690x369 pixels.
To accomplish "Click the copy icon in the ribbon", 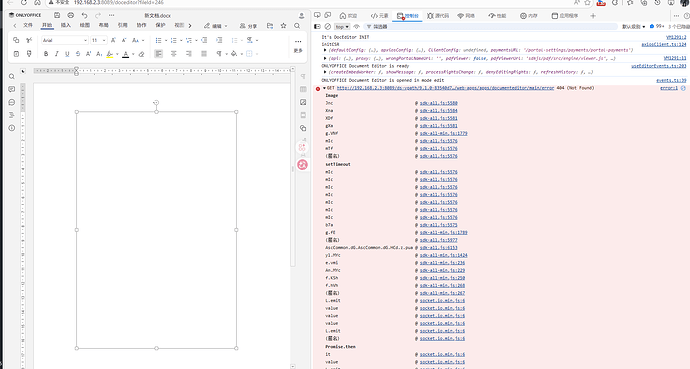I will pos(16,40).
